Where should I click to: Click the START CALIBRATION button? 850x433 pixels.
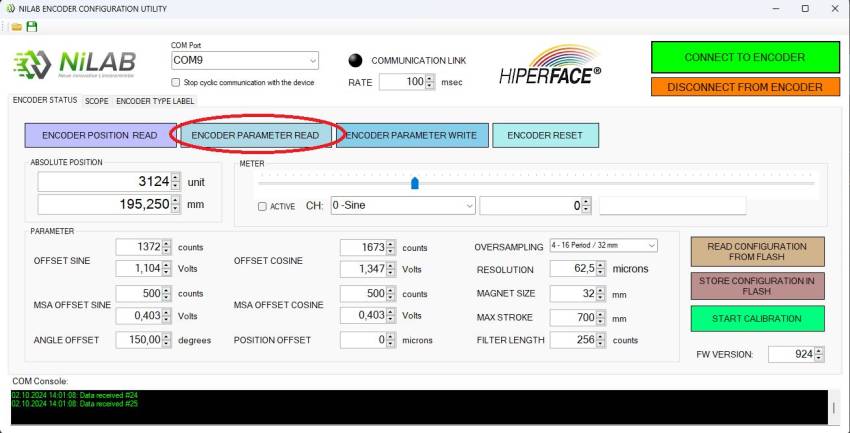tap(757, 319)
